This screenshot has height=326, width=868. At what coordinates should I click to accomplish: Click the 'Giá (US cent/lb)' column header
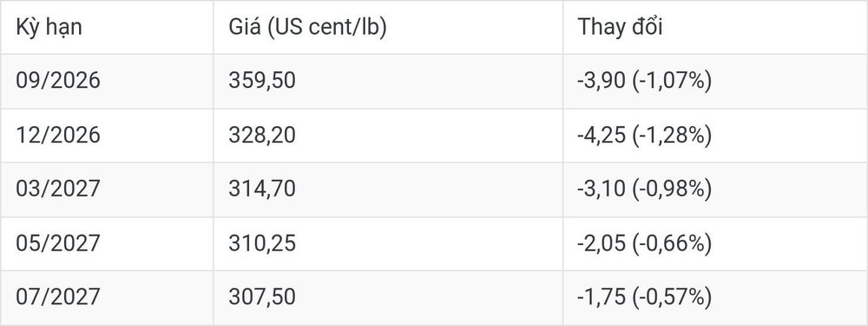pyautogui.click(x=307, y=27)
